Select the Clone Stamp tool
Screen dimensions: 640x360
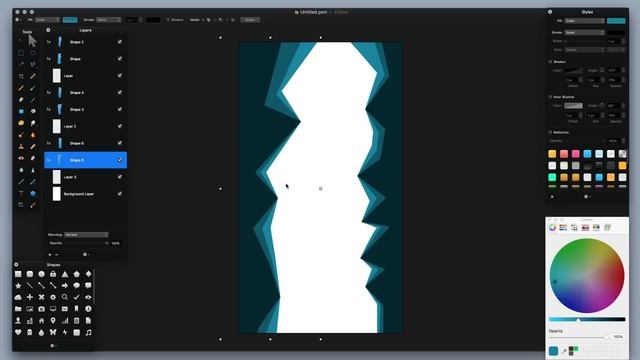point(21,146)
